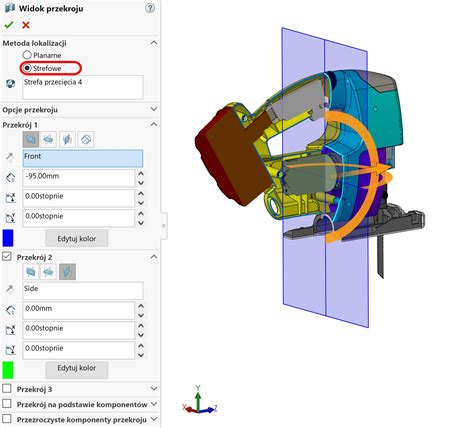
Task: Click reference plane icon in Przekrój 1
Action: (86, 139)
